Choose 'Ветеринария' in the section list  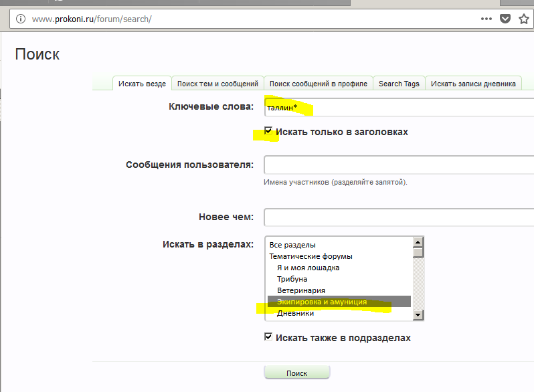(x=301, y=290)
